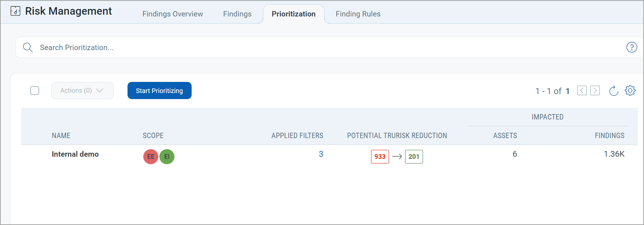Refresh the prioritization list
Screen dimensions: 644x225
[614, 91]
